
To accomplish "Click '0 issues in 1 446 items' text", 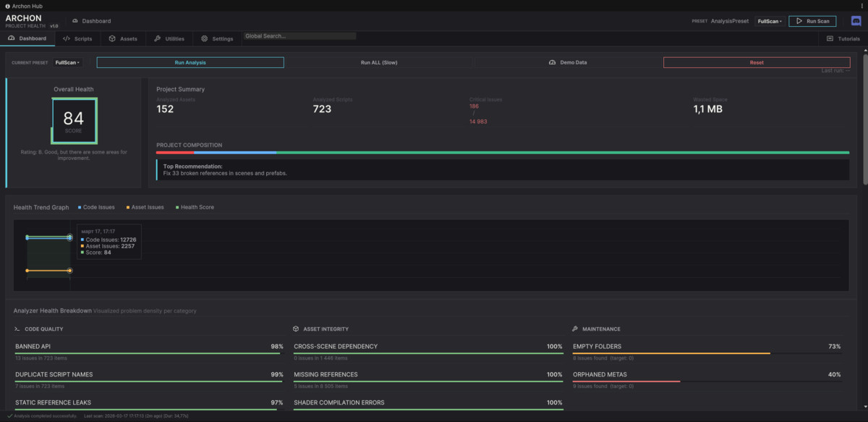I will 320,358.
